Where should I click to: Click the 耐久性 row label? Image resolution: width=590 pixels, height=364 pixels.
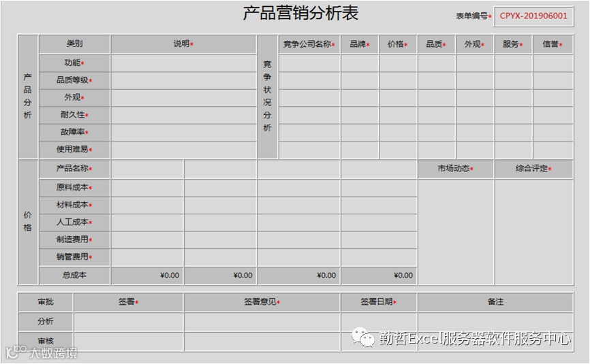click(74, 115)
